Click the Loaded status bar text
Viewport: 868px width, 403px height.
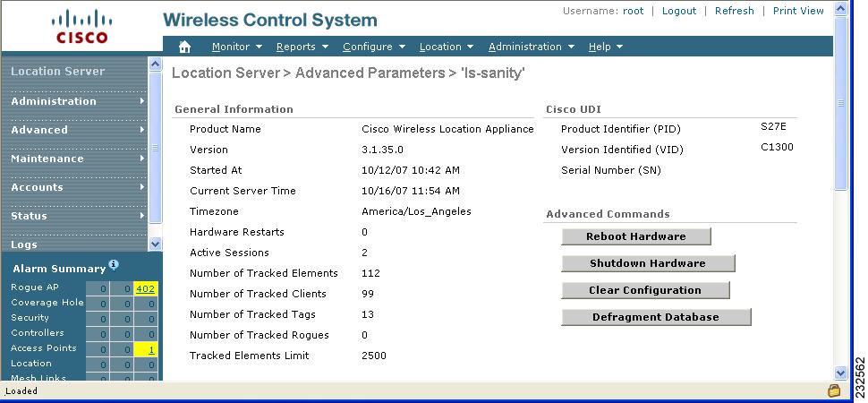click(21, 390)
